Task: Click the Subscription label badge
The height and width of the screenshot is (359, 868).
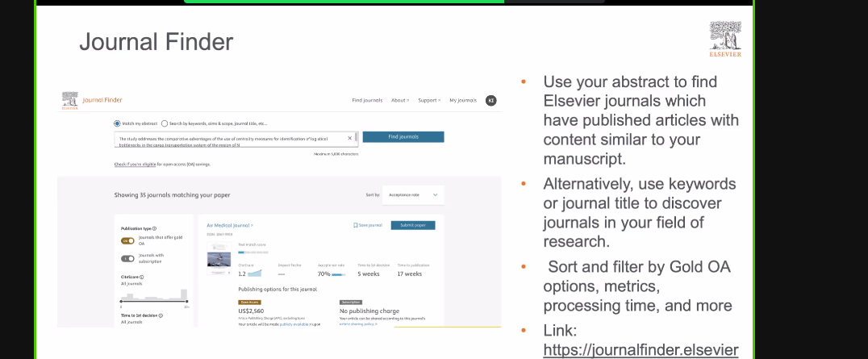Action: [x=351, y=303]
